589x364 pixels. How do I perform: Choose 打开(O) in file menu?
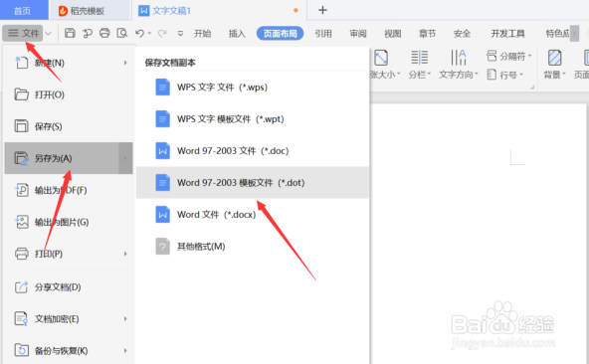pyautogui.click(x=69, y=94)
